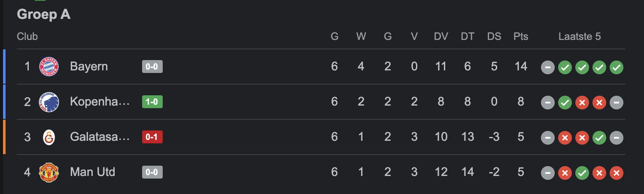Click the Manchester United club crest
The image size is (644, 194).
coord(49,172)
